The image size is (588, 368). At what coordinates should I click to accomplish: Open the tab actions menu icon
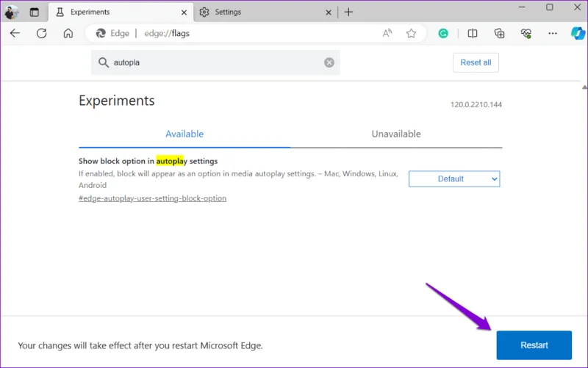(x=34, y=12)
